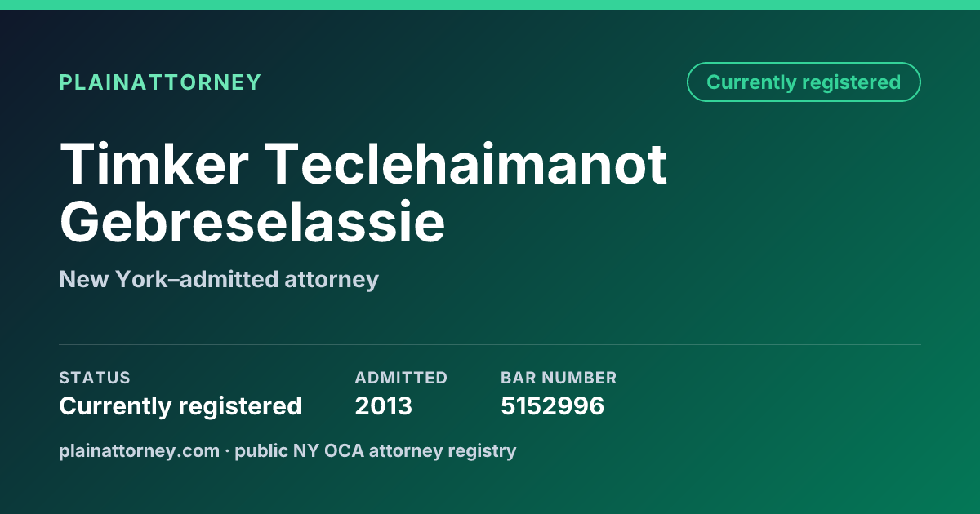Click the Currently registered status badge

(x=804, y=82)
